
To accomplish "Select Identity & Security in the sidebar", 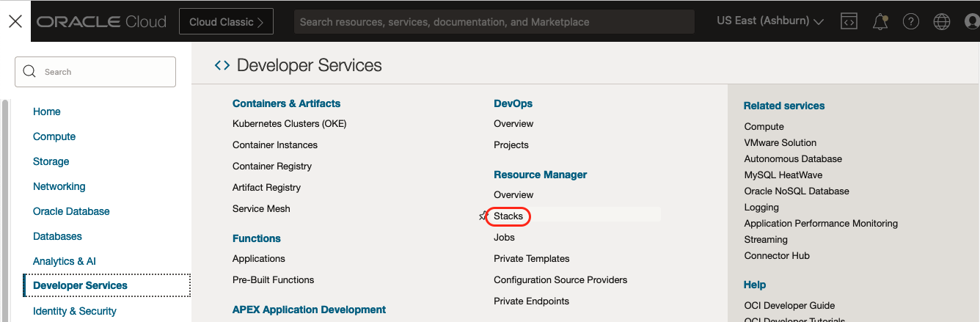I will pos(75,311).
